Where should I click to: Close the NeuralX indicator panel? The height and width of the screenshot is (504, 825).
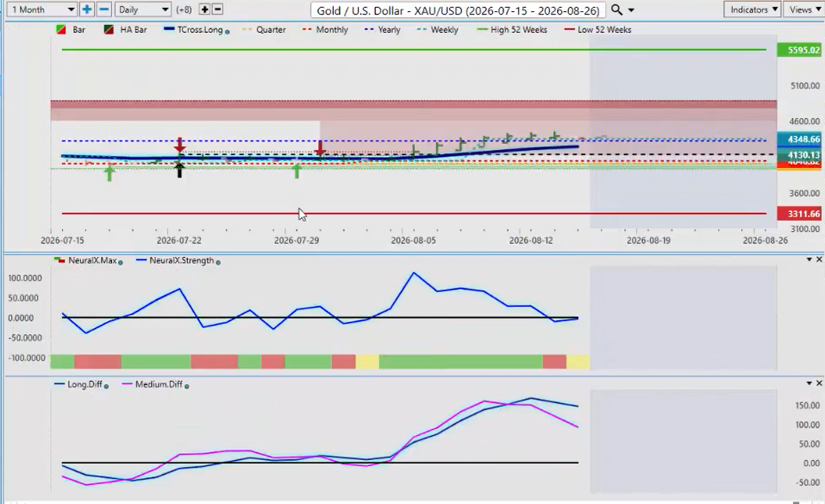point(819,259)
